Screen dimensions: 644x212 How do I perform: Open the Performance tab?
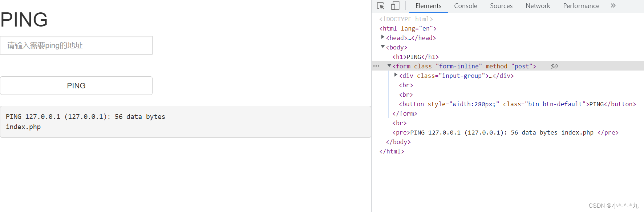click(581, 6)
